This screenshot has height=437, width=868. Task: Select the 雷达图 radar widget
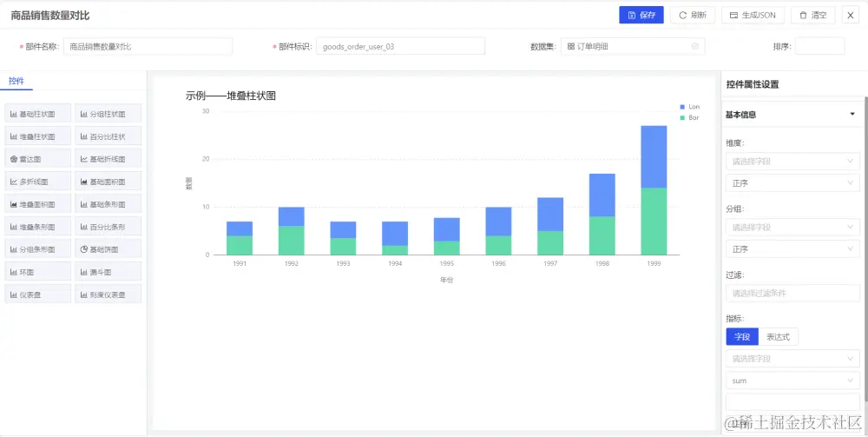click(37, 159)
